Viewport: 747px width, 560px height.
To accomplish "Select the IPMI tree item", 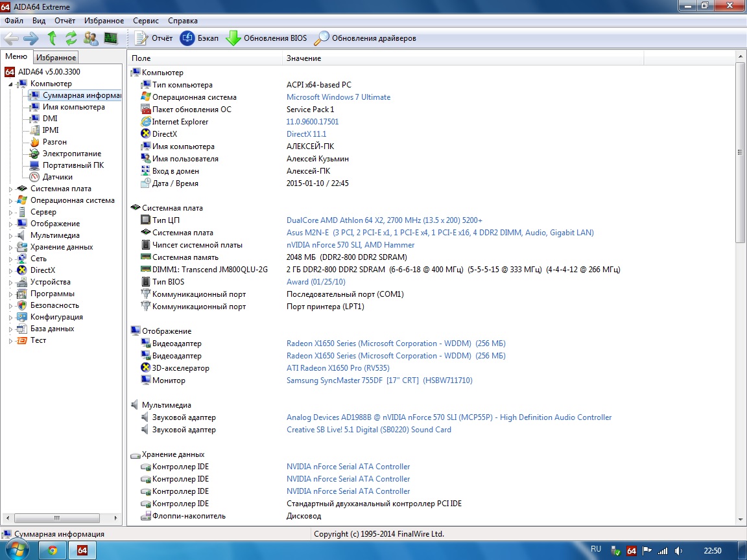I will (51, 130).
